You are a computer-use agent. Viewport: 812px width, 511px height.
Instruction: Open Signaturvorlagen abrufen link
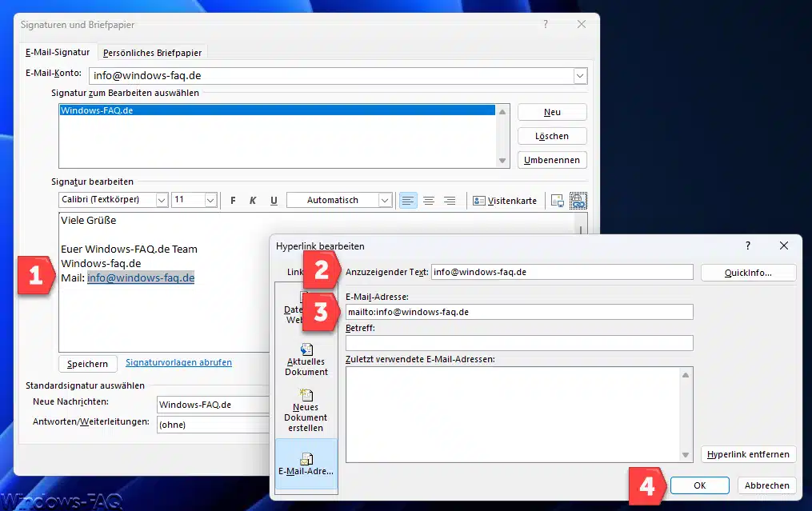(x=178, y=362)
